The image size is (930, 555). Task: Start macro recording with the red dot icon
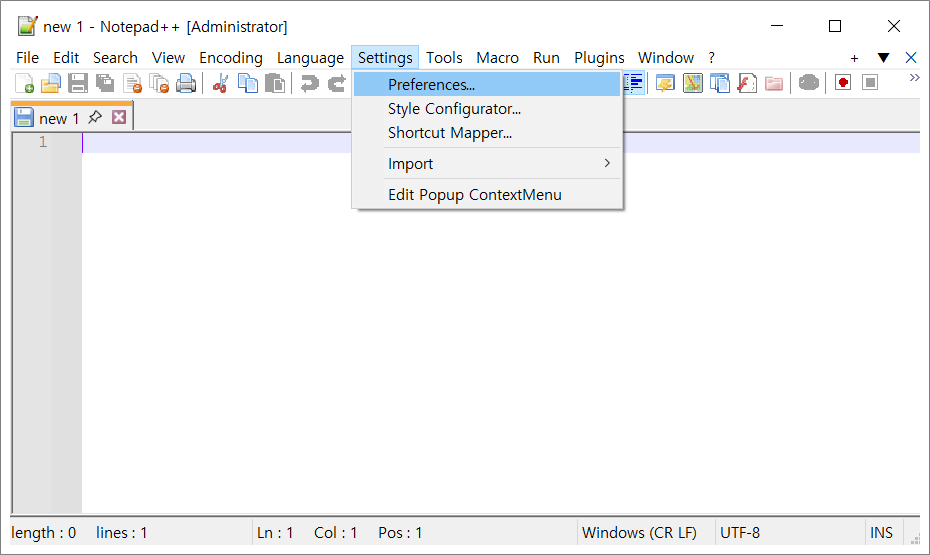pos(843,83)
